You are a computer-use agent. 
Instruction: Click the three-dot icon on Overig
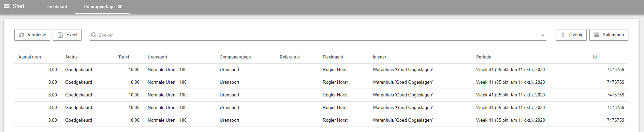coord(563,35)
